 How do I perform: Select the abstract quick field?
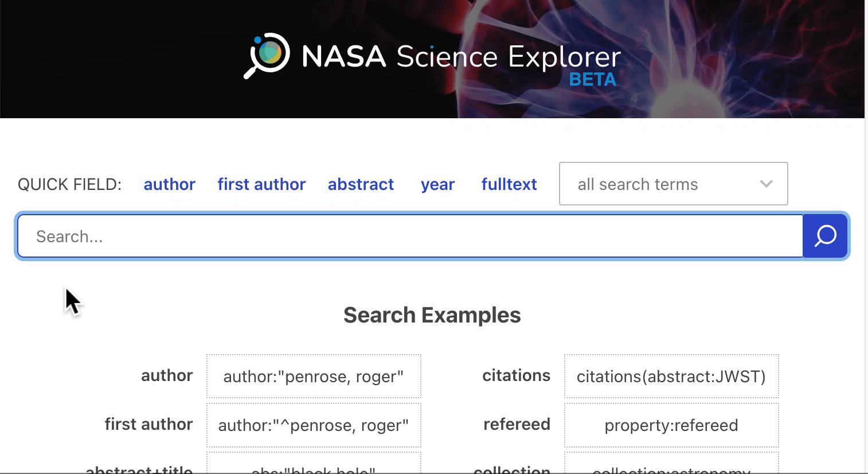(361, 184)
